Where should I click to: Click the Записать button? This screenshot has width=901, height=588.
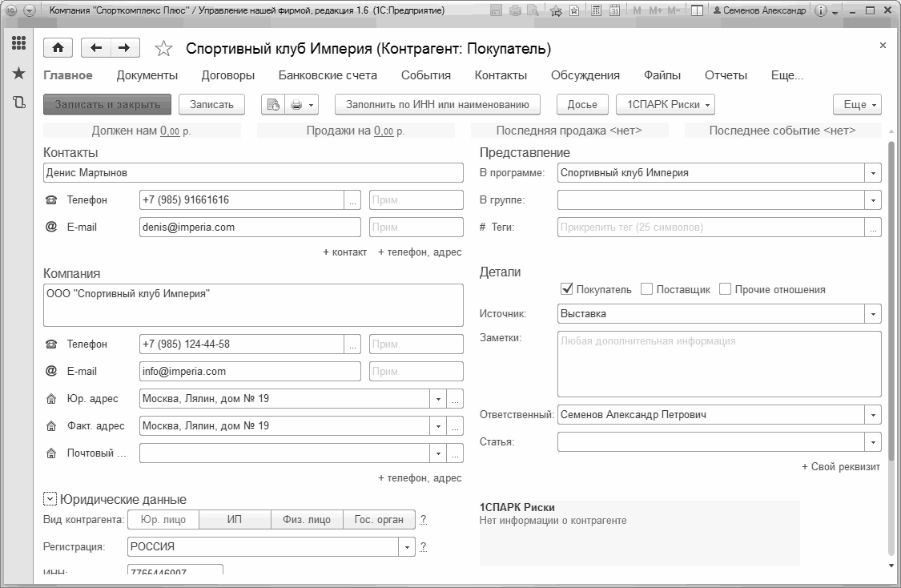click(211, 105)
